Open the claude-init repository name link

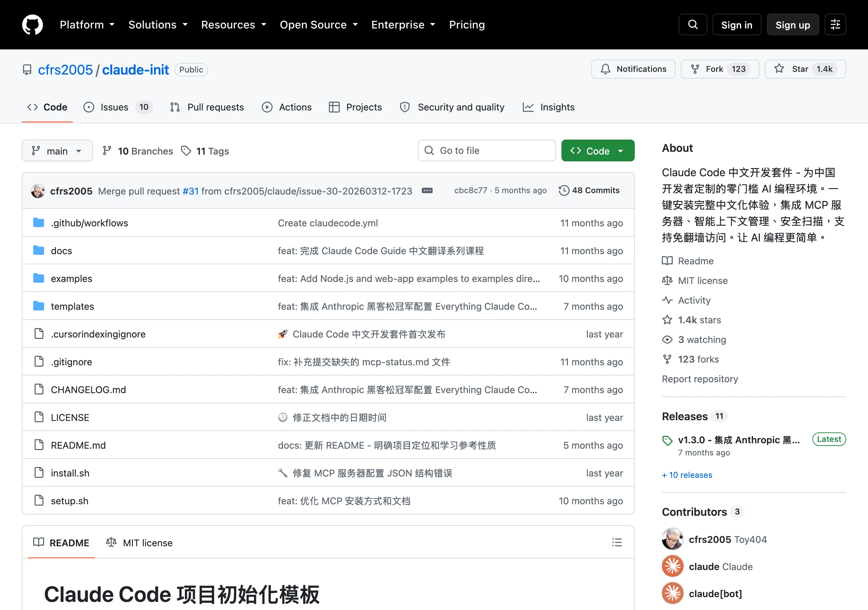[x=135, y=70]
